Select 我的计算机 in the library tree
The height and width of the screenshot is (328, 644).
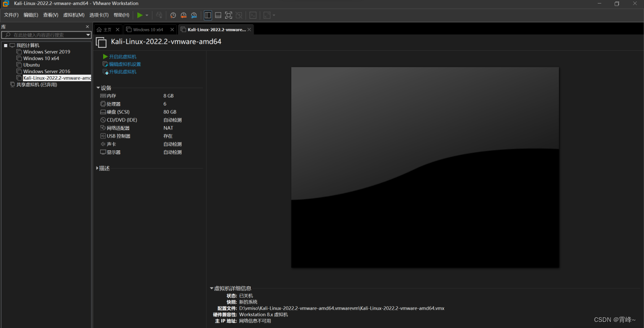[x=27, y=45]
